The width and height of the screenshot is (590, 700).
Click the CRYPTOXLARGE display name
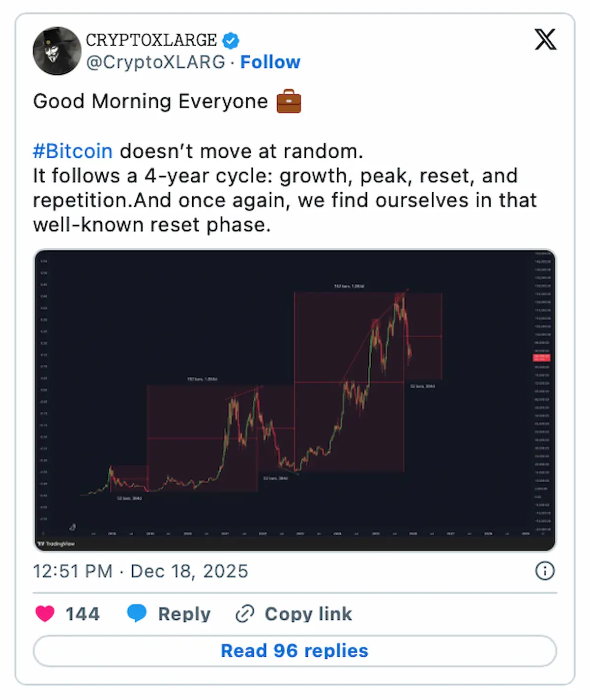tap(151, 40)
